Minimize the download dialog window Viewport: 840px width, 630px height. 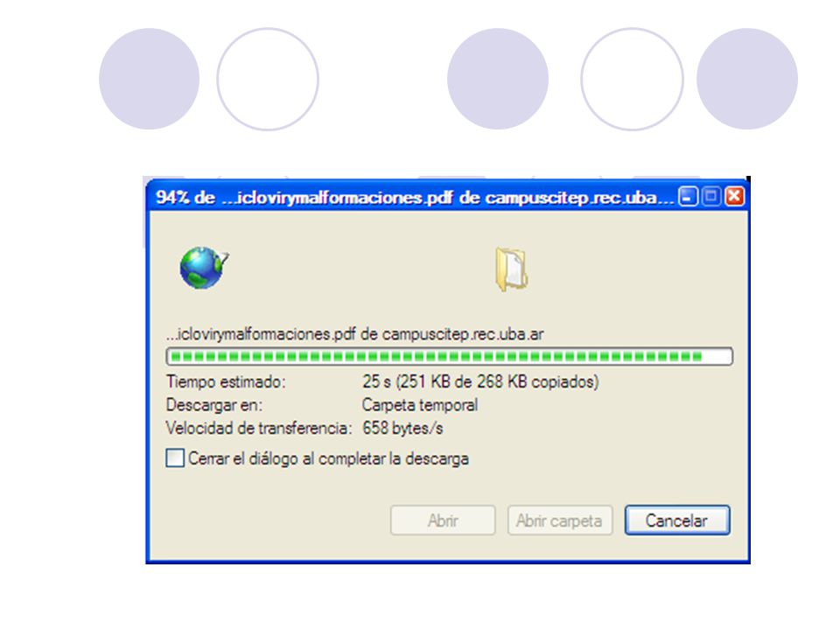pos(688,197)
